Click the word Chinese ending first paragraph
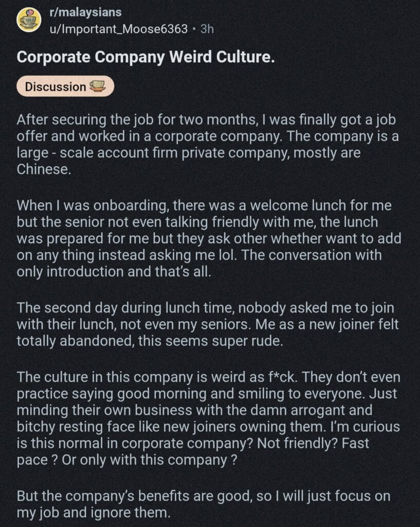The height and width of the screenshot is (527, 420). tap(44, 169)
